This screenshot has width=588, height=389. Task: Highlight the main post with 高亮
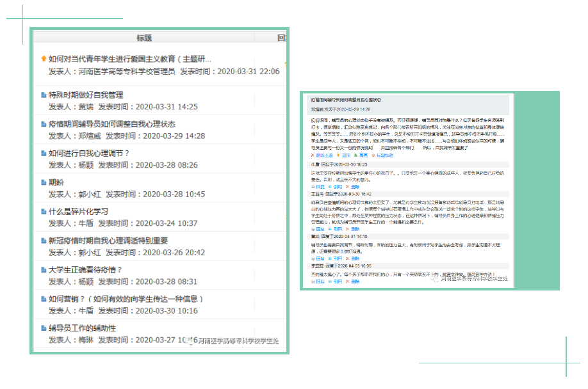[363, 155]
